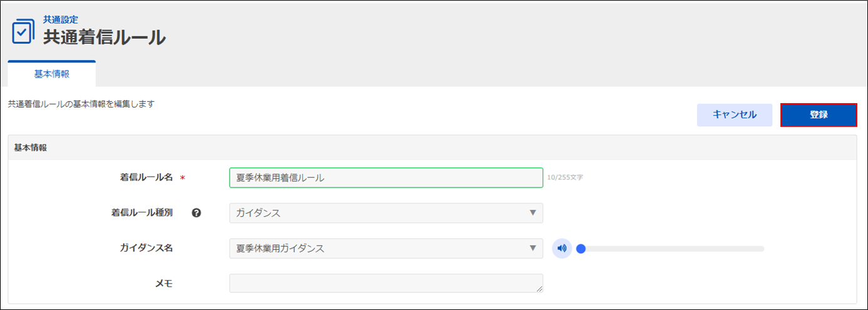
Task: Click the arrow on the 夏季休業用ガイダンス combo box
Action: [x=533, y=249]
